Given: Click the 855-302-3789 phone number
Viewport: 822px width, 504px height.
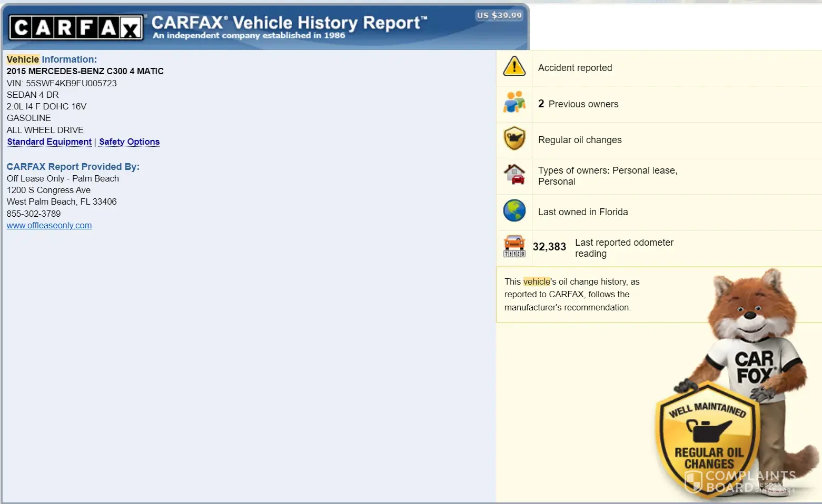Looking at the screenshot, I should click(x=34, y=214).
